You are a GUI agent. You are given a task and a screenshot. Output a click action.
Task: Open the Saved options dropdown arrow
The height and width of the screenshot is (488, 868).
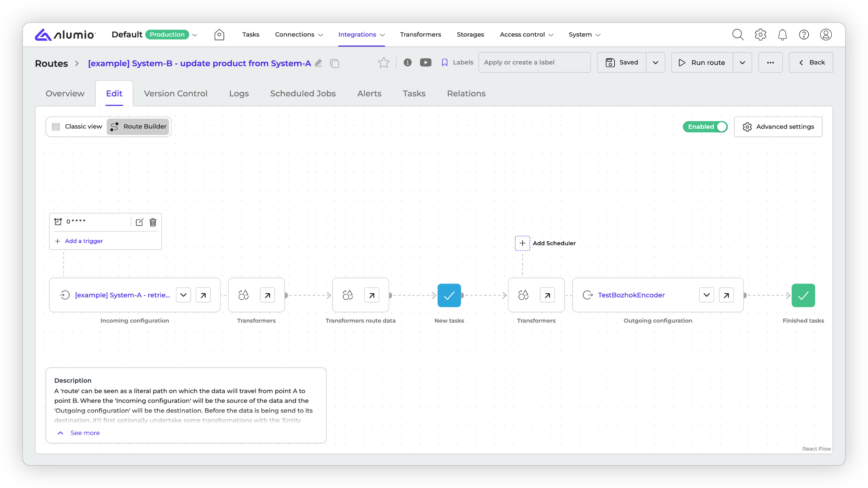click(655, 63)
